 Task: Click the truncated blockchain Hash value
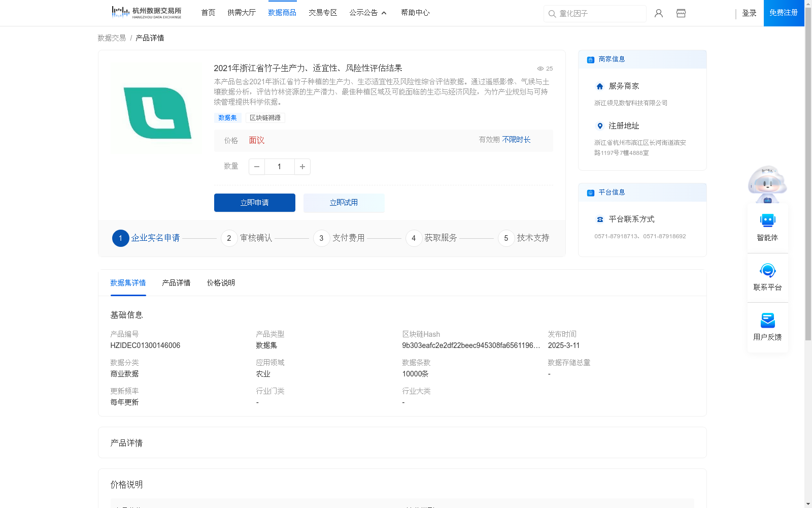(x=471, y=345)
